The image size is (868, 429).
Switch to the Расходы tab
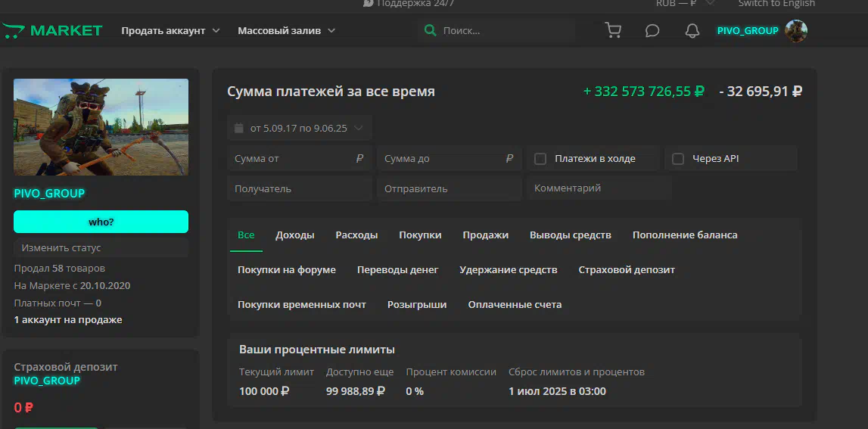click(x=356, y=235)
